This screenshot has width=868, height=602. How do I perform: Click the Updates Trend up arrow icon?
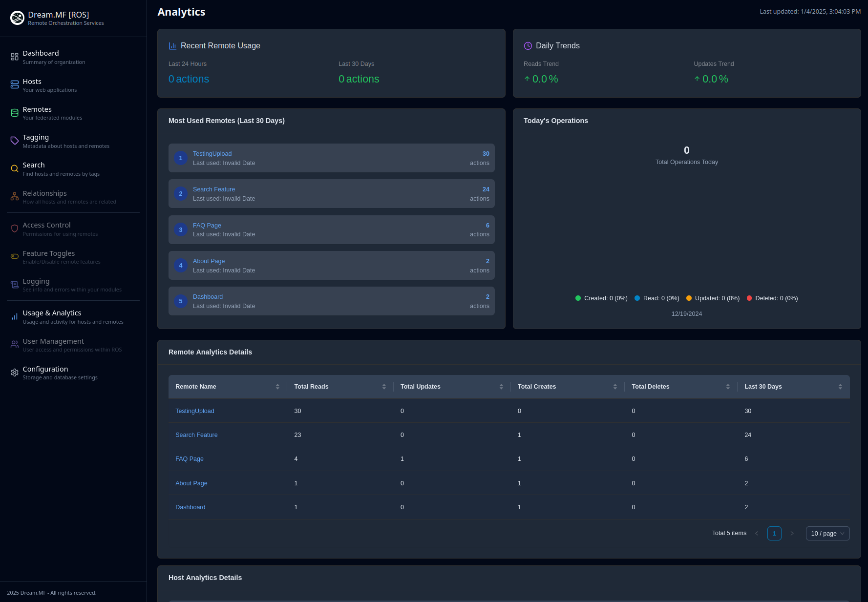coord(697,79)
